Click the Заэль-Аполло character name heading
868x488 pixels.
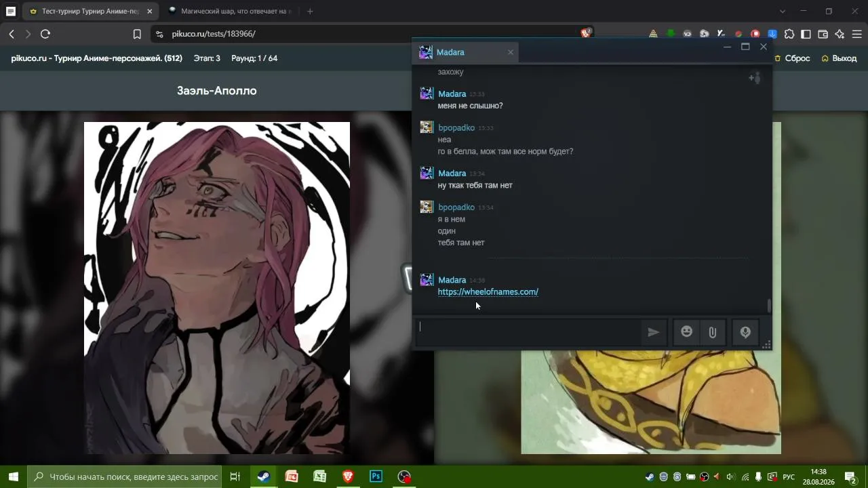pos(217,91)
